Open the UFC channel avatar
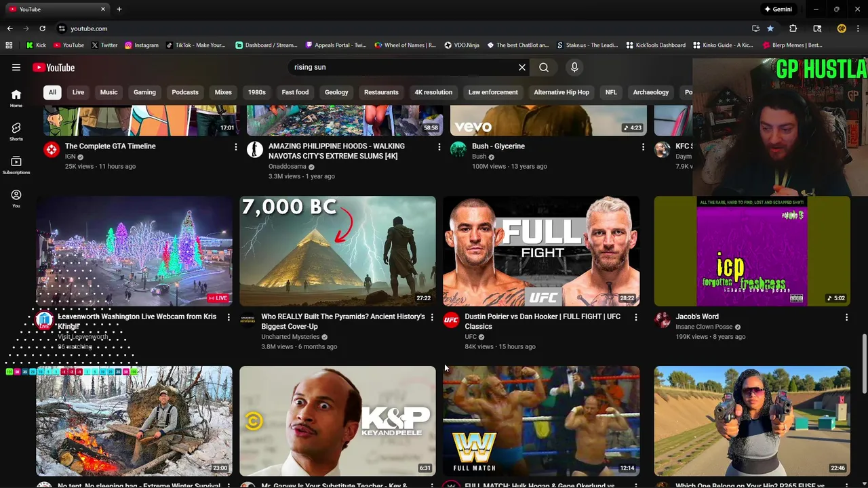 451,320
